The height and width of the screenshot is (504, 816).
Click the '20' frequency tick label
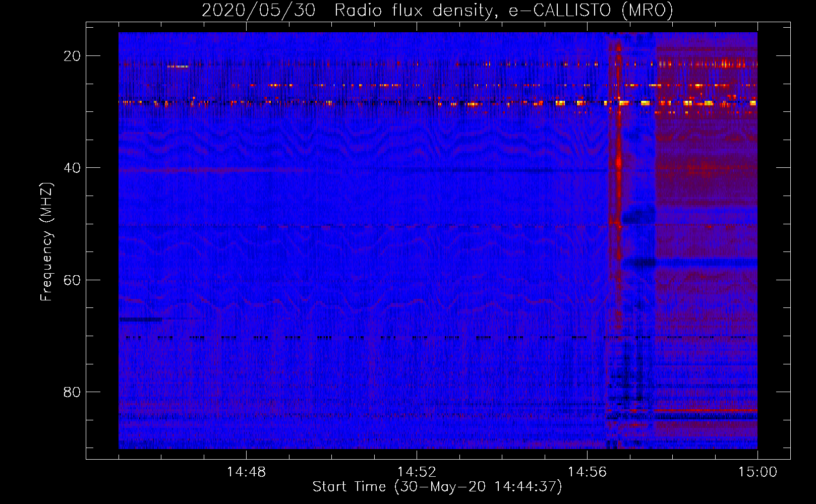[x=72, y=56]
